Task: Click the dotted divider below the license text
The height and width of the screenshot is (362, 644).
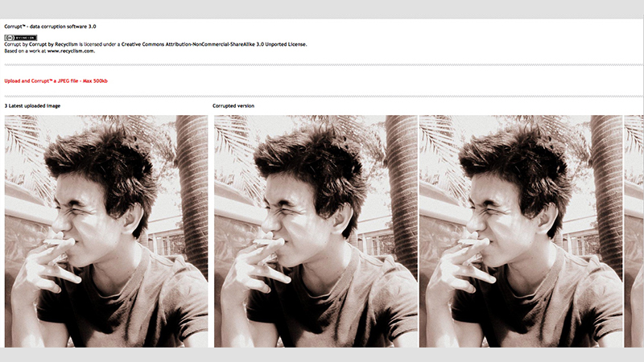Action: [322, 64]
